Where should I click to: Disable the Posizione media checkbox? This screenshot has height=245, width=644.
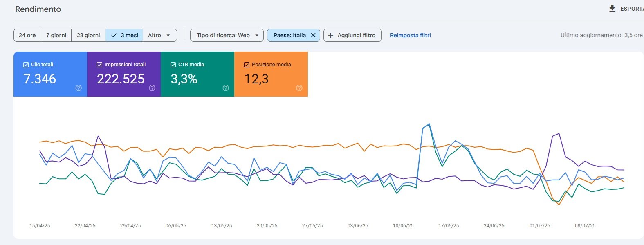tap(247, 65)
